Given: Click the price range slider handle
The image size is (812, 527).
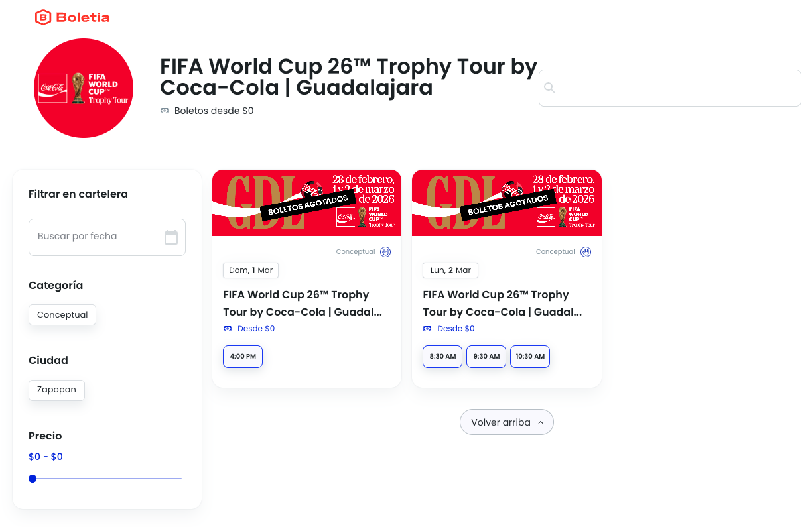Looking at the screenshot, I should point(33,479).
